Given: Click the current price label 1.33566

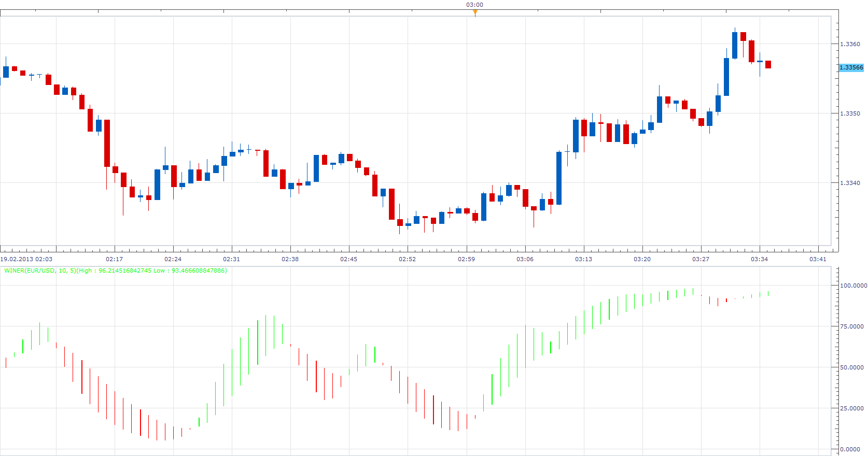Looking at the screenshot, I should 851,67.
